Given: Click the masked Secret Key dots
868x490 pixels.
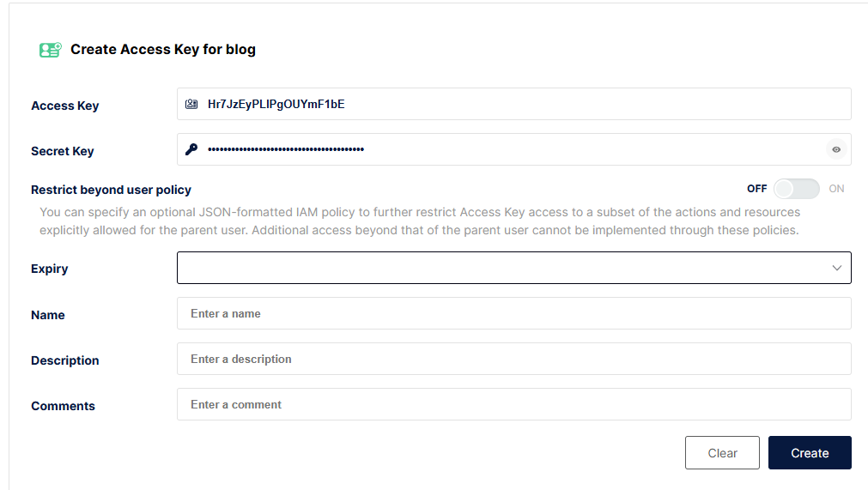Looking at the screenshot, I should [x=286, y=150].
